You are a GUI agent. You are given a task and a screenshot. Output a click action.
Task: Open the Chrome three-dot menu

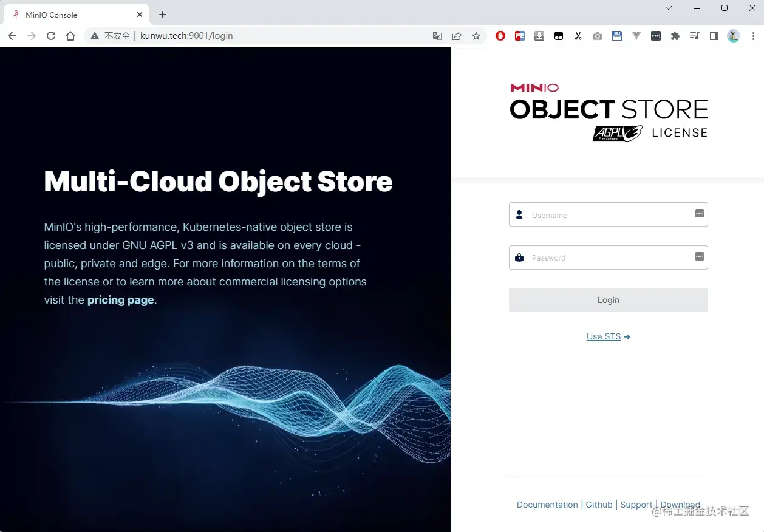pos(753,36)
